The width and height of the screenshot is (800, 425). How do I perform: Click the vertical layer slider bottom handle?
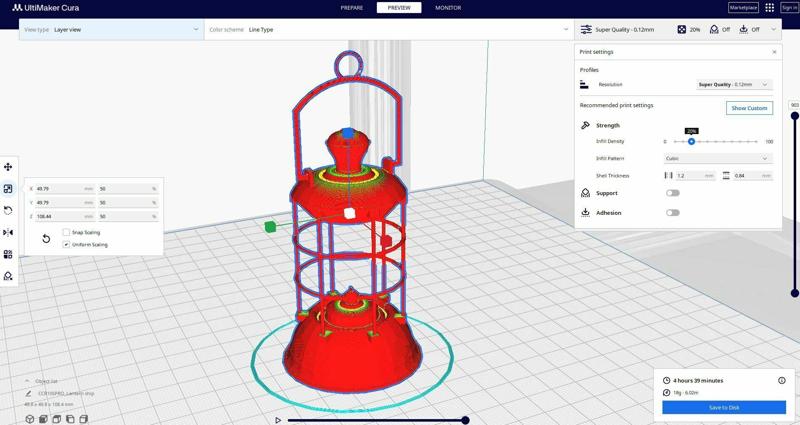(794, 293)
